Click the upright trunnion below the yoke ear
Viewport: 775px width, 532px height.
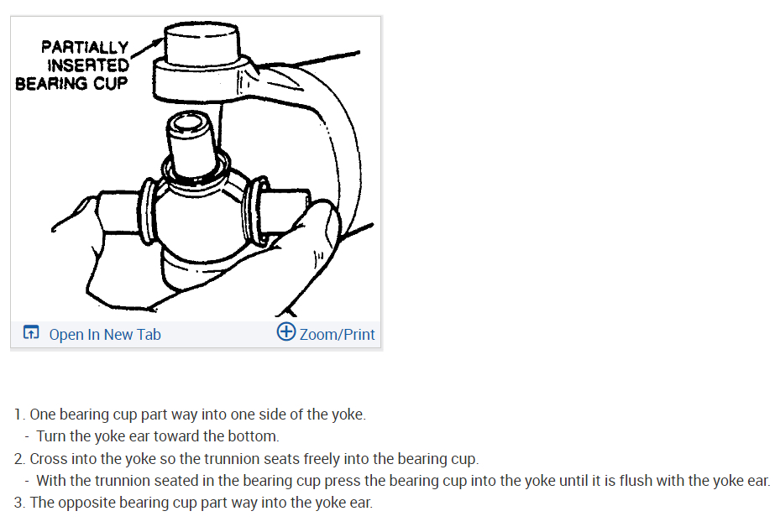click(191, 144)
